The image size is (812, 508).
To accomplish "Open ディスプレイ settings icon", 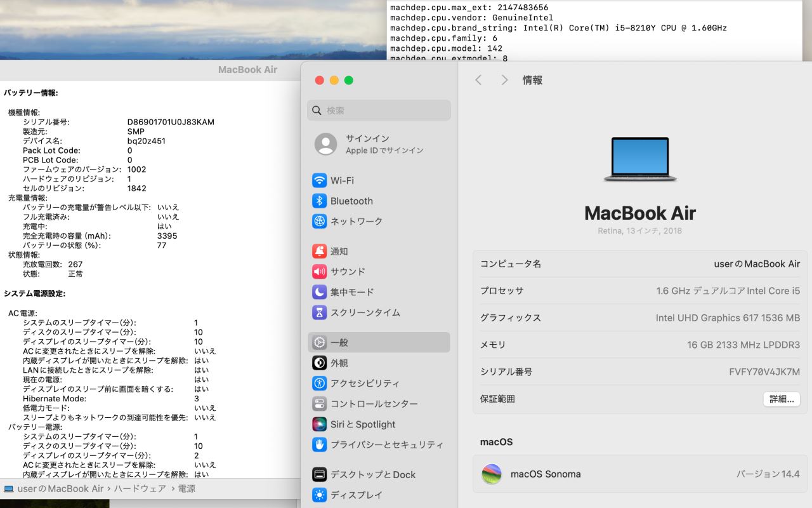I will (319, 495).
